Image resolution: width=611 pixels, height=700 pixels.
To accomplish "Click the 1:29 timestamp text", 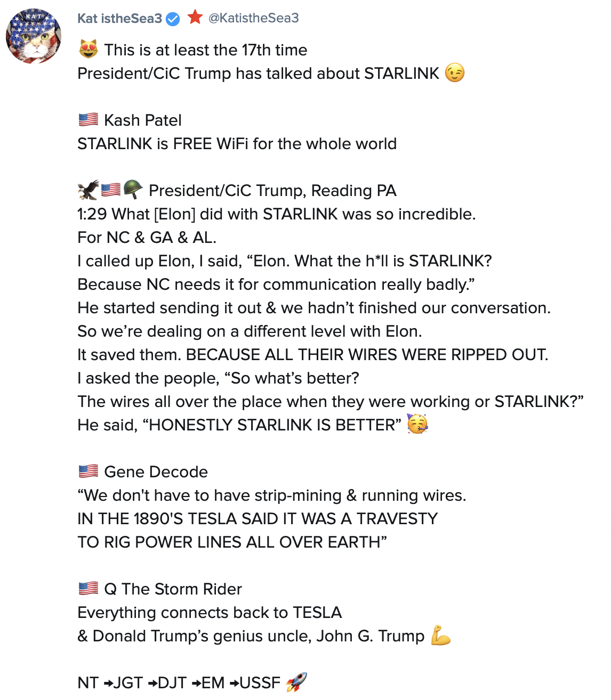I will pos(92,214).
